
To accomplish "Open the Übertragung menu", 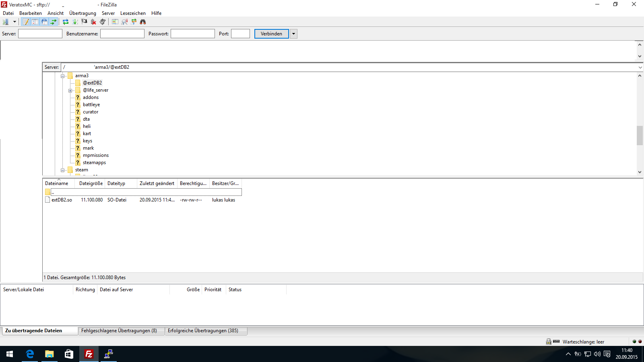I will 83,13.
